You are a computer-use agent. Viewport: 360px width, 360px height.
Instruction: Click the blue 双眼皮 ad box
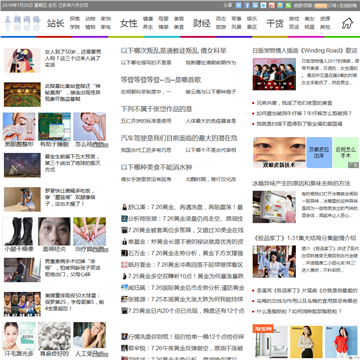pyautogui.click(x=319, y=152)
